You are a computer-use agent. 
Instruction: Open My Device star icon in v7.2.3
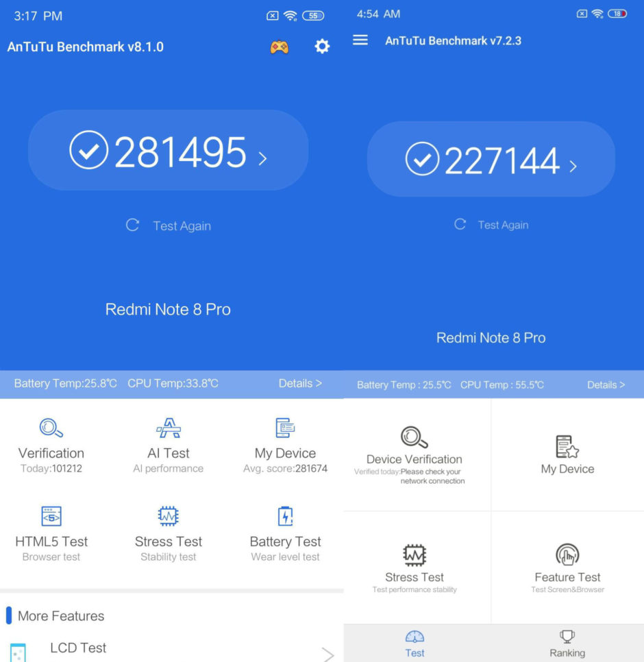[x=567, y=447]
